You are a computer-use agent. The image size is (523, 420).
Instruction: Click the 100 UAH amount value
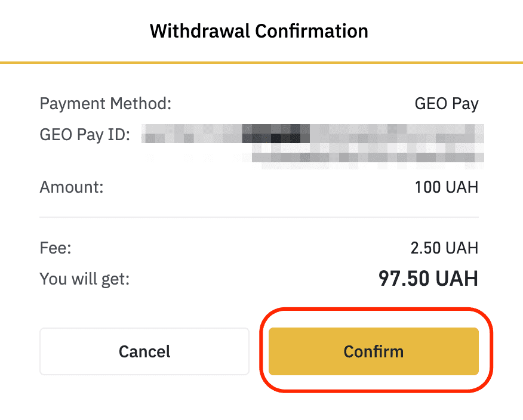coord(446,187)
